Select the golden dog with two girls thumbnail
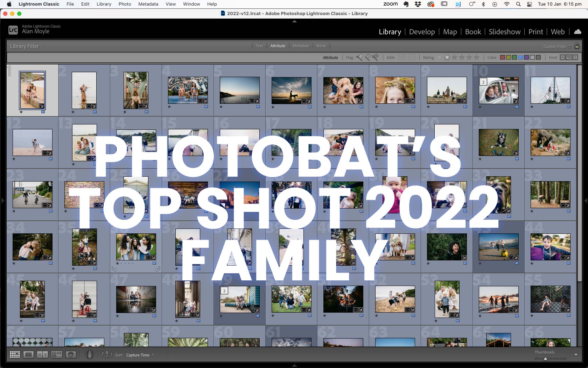The width and height of the screenshot is (588, 368). tap(343, 90)
